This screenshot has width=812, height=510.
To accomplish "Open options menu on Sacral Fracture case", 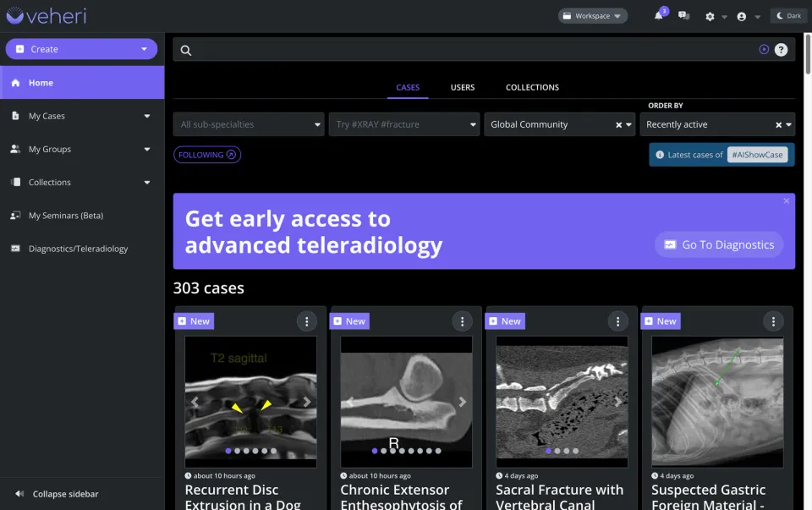I will (x=617, y=321).
